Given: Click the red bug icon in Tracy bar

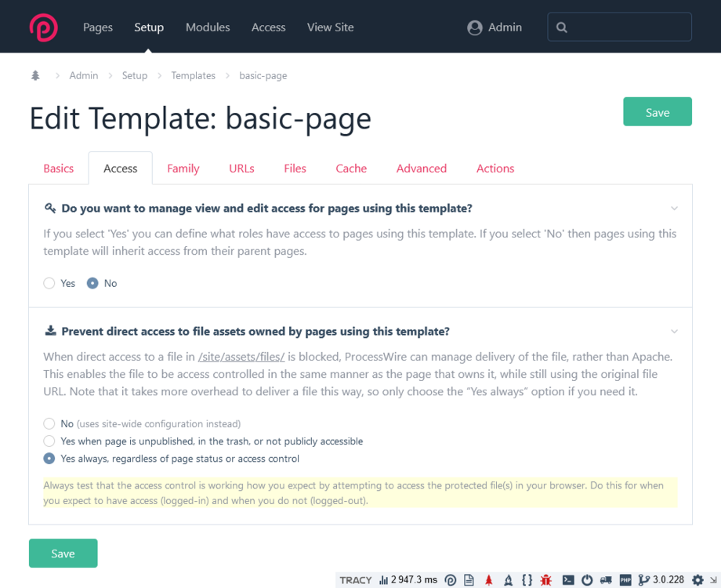Looking at the screenshot, I should pos(546,580).
